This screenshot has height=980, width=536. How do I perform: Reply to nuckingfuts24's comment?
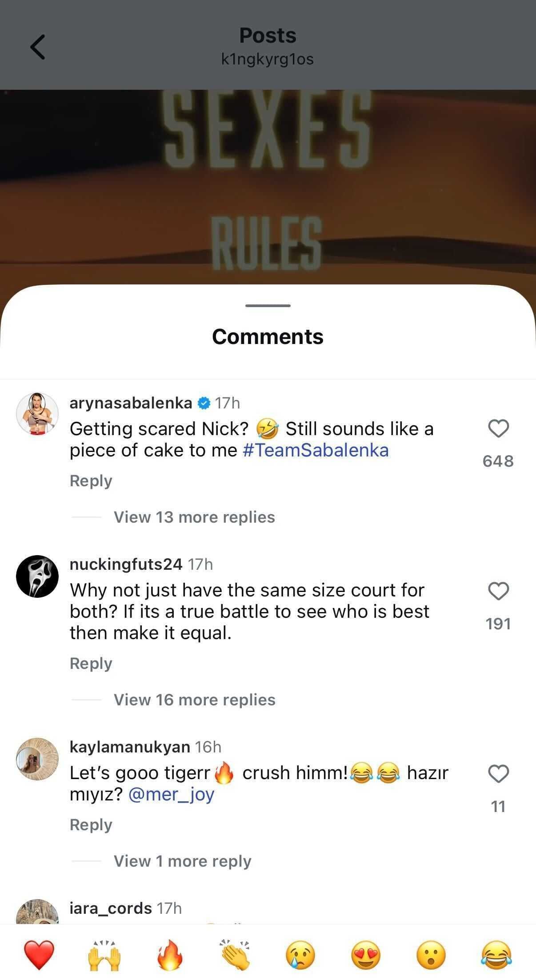coord(91,663)
